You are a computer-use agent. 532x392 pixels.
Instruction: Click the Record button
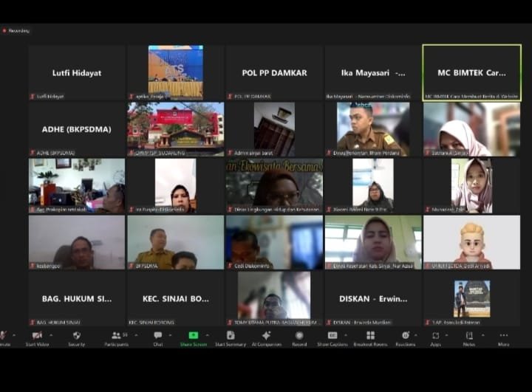(x=299, y=336)
